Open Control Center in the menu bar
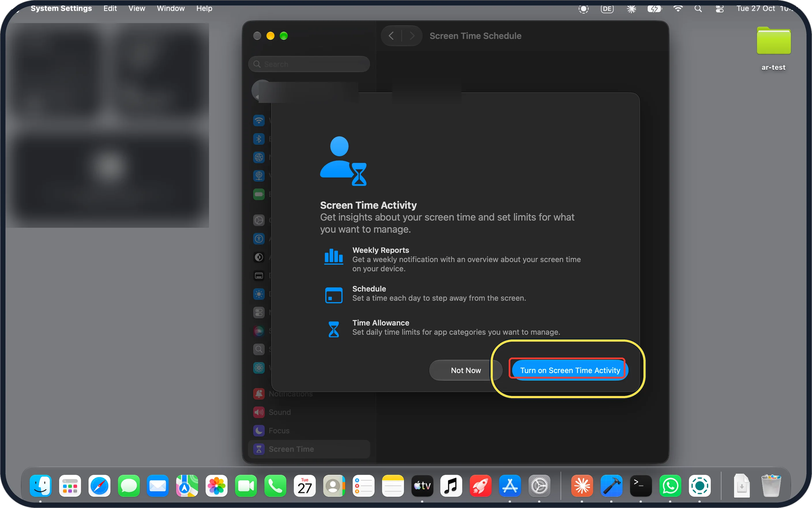 click(x=719, y=9)
